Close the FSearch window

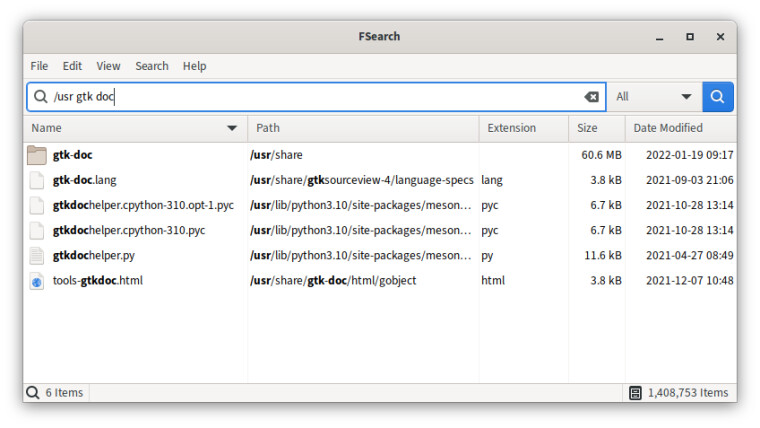[720, 37]
